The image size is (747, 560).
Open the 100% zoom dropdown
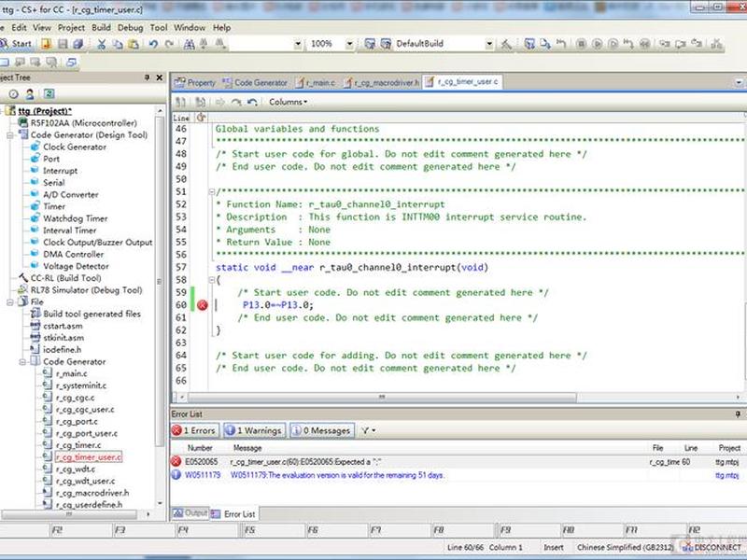point(349,44)
